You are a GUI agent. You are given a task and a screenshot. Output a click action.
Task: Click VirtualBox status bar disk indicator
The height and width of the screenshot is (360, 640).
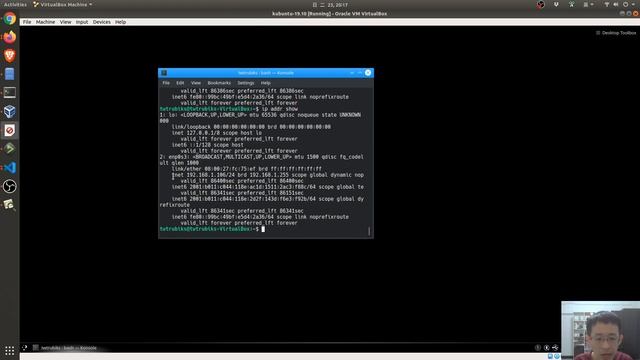(x=550, y=356)
